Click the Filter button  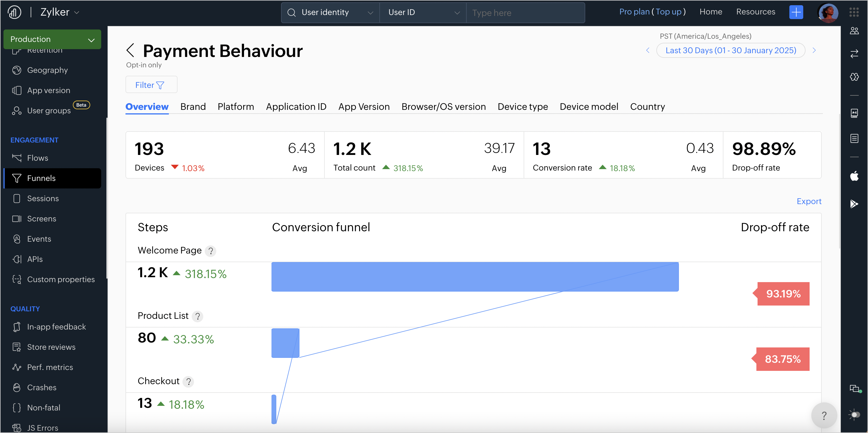pyautogui.click(x=151, y=85)
